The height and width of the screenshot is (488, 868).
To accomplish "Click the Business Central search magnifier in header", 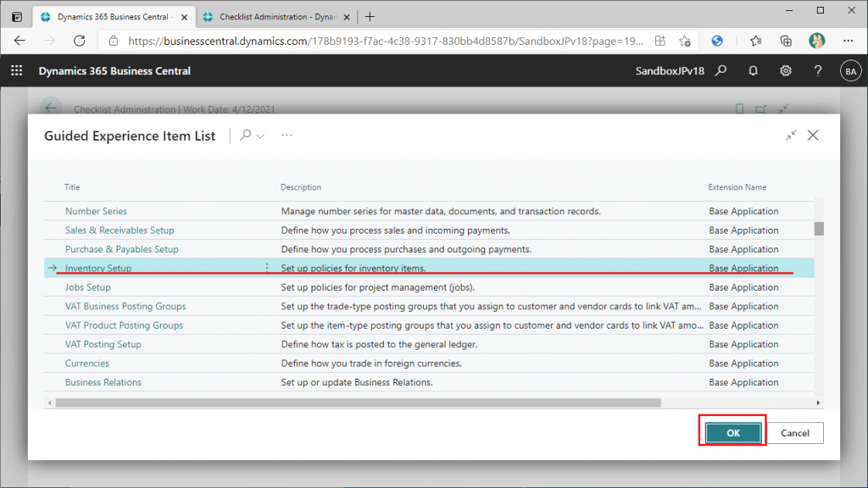I will pyautogui.click(x=721, y=71).
